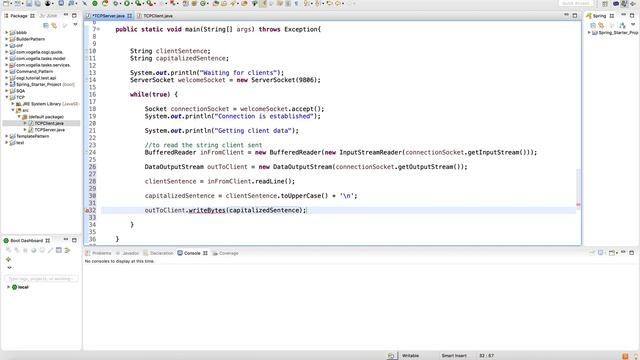Open the Javadoc tab
Screen dimensions: 640x360
pyautogui.click(x=128, y=253)
